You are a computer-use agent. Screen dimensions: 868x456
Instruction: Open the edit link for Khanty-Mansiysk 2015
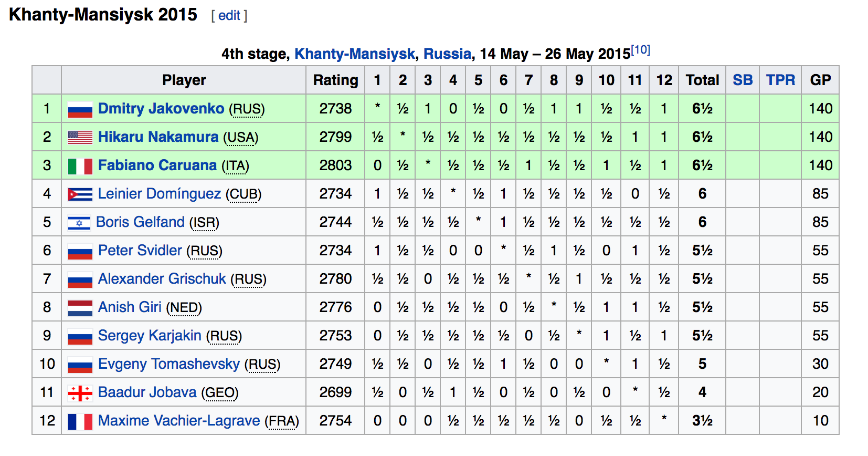229,16
